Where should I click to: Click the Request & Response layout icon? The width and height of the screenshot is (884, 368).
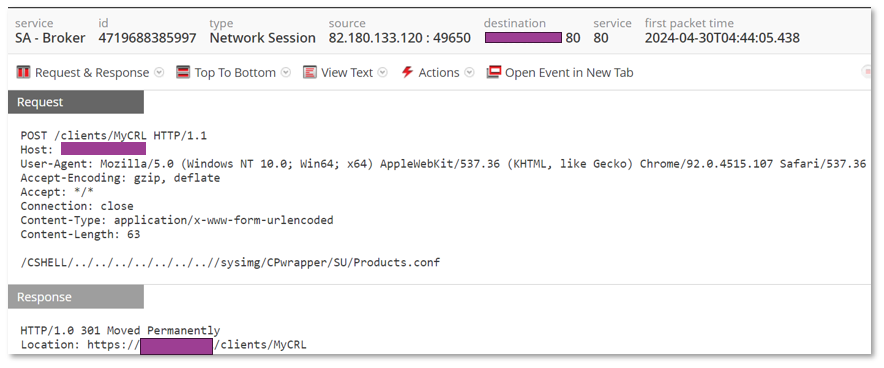click(23, 73)
